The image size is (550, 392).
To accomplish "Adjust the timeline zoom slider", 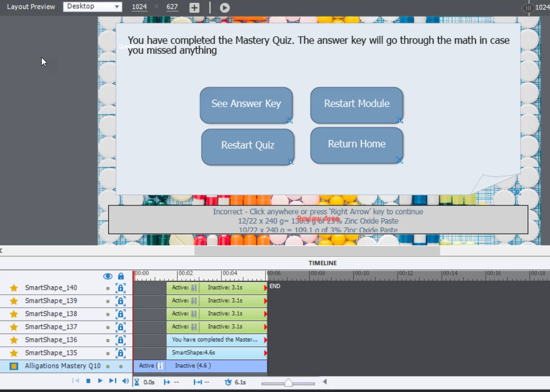I will [288, 383].
